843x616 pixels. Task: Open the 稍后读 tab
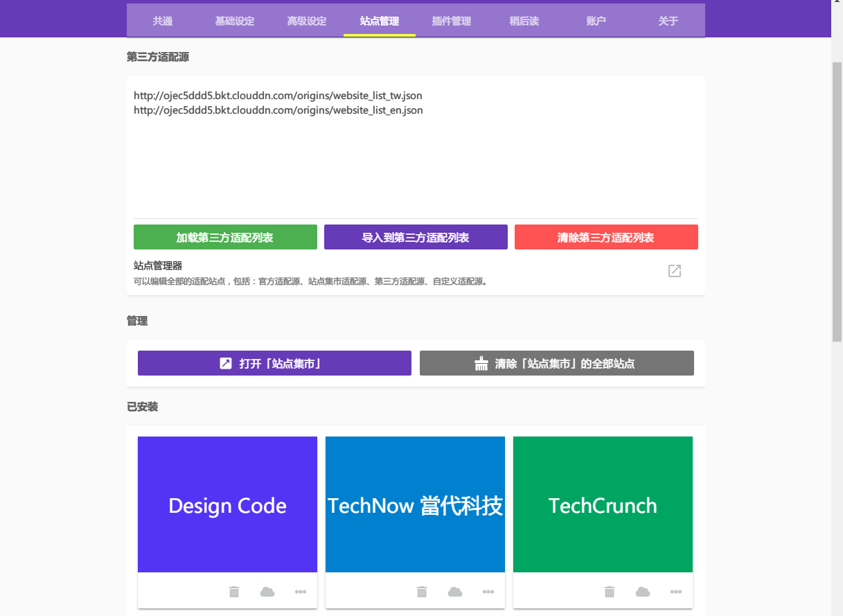pyautogui.click(x=524, y=21)
